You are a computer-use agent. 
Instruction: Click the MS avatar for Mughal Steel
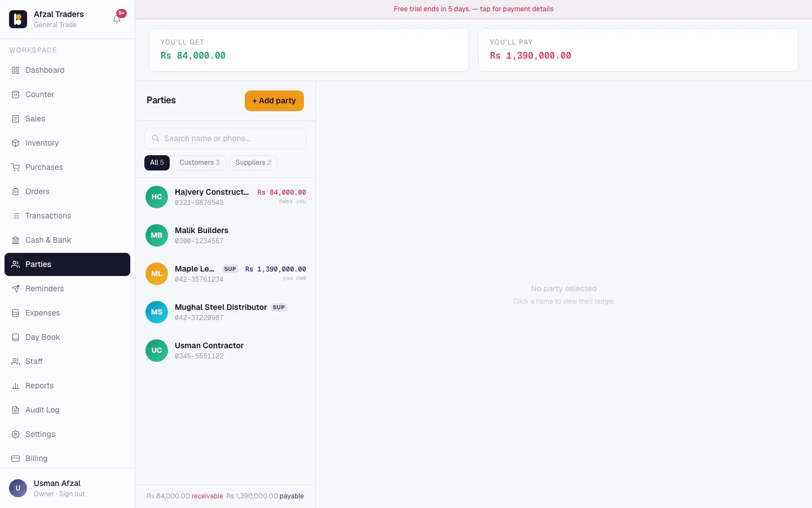click(157, 312)
